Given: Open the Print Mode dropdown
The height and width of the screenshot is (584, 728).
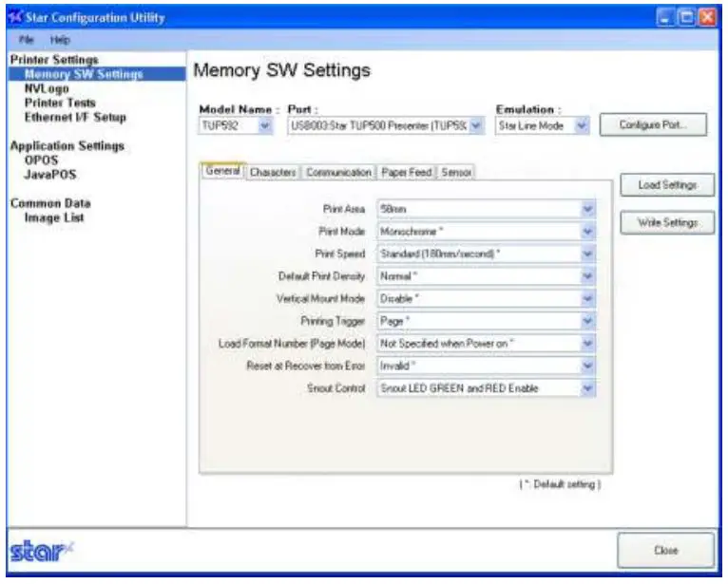Looking at the screenshot, I should coord(486,232).
